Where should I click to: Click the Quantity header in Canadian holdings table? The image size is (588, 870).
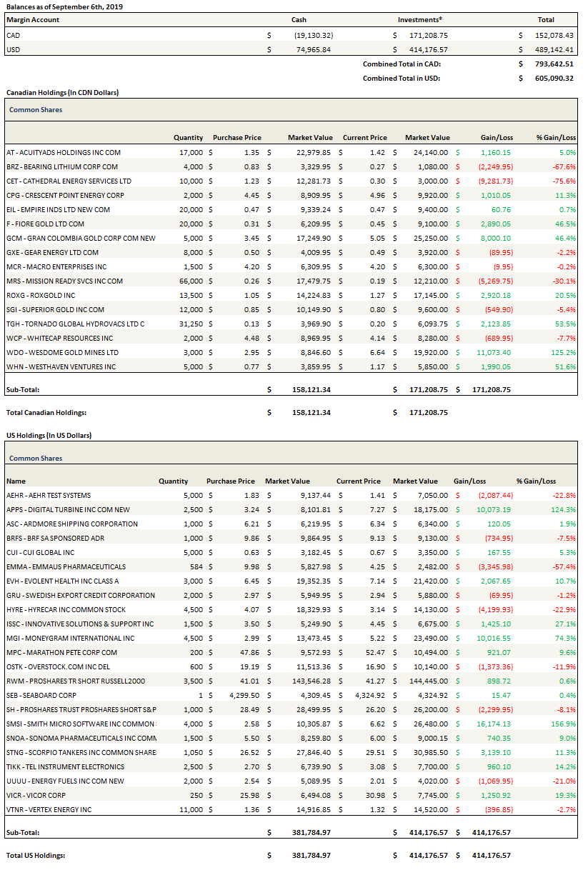(188, 138)
